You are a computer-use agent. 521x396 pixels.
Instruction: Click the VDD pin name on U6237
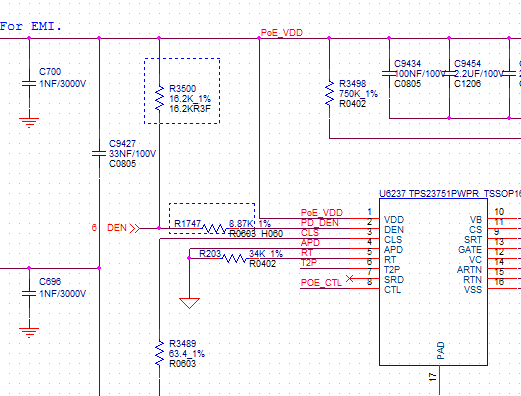point(394,220)
